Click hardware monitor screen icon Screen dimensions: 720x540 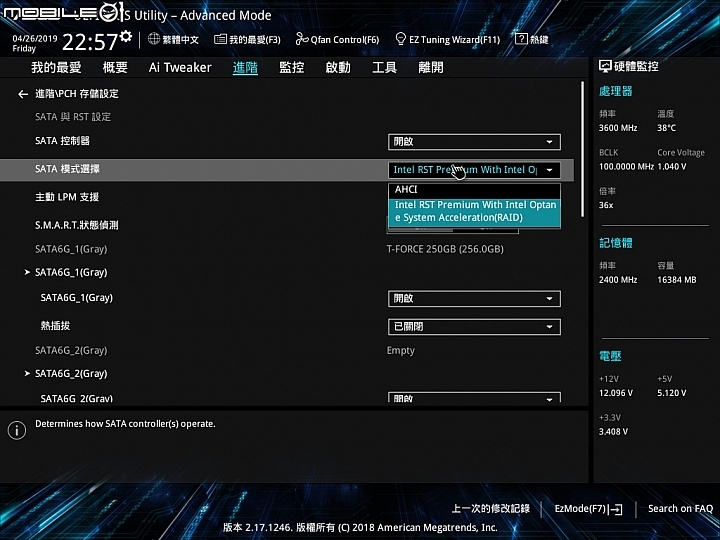coord(605,67)
